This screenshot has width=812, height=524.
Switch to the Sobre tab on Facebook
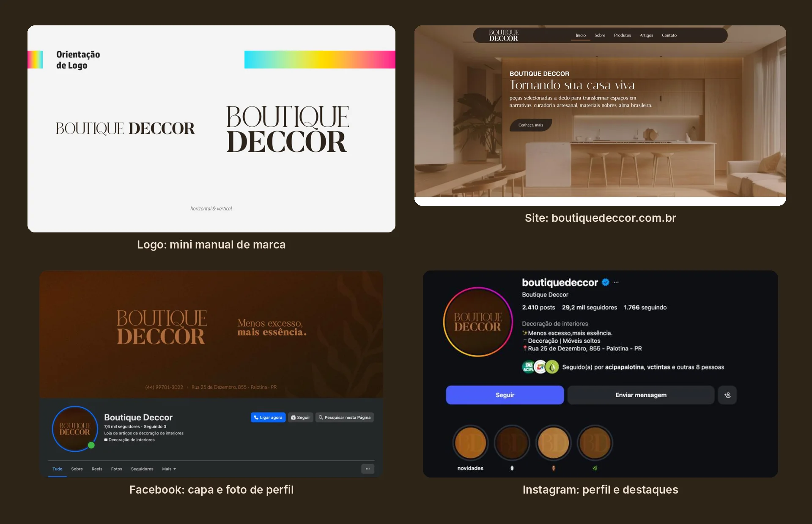click(x=77, y=469)
